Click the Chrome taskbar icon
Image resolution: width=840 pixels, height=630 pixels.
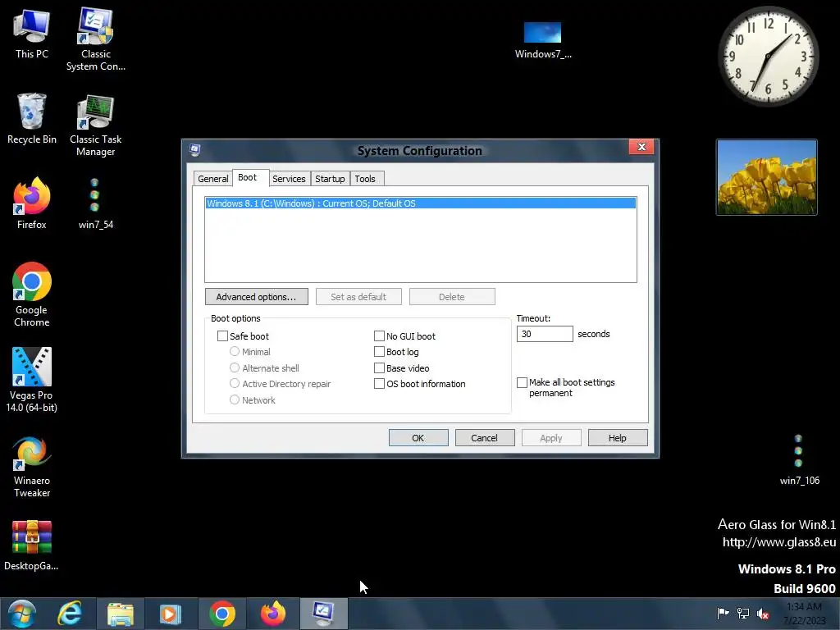coord(222,614)
